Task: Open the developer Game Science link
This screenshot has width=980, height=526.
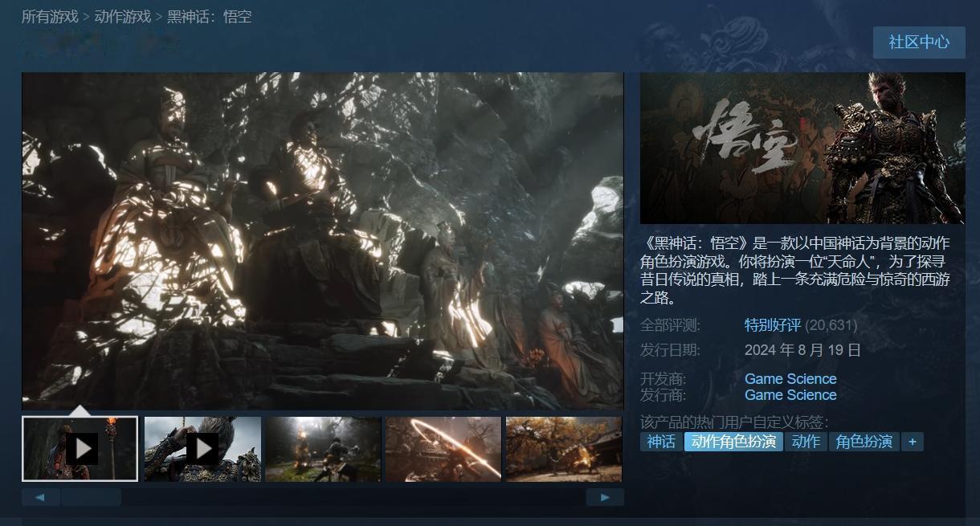Action: 790,379
